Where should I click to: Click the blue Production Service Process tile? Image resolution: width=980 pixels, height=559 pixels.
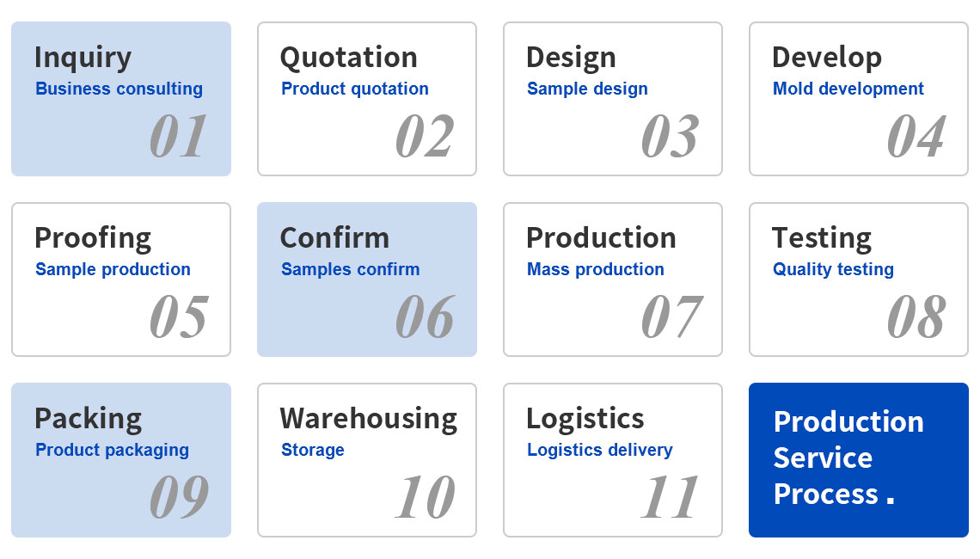click(x=859, y=460)
